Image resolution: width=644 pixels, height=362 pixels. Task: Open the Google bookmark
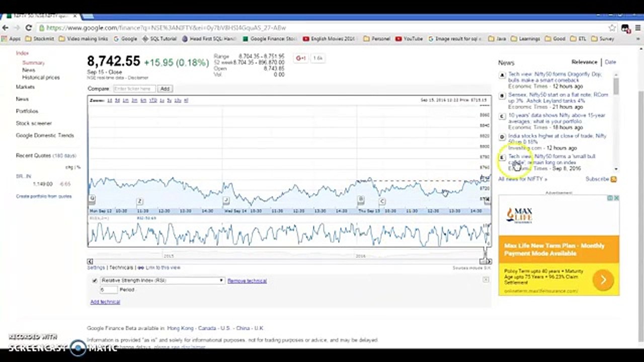pos(125,39)
